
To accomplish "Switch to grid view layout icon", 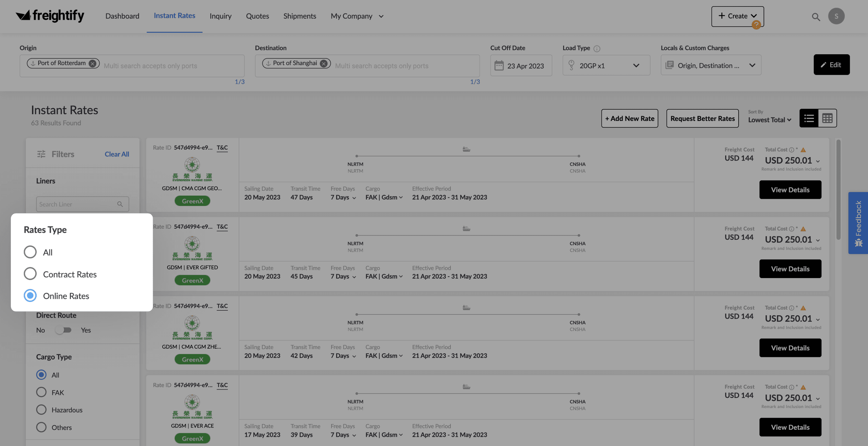I will [x=827, y=118].
